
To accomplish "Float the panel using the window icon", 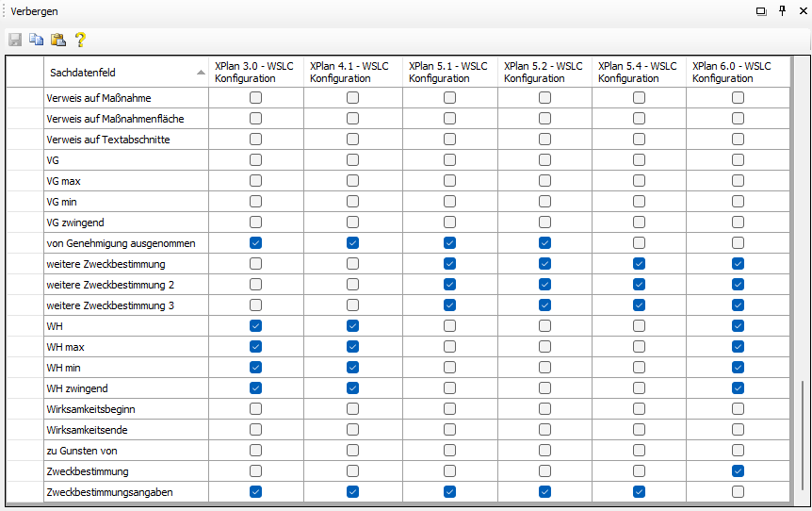I will click(x=761, y=10).
